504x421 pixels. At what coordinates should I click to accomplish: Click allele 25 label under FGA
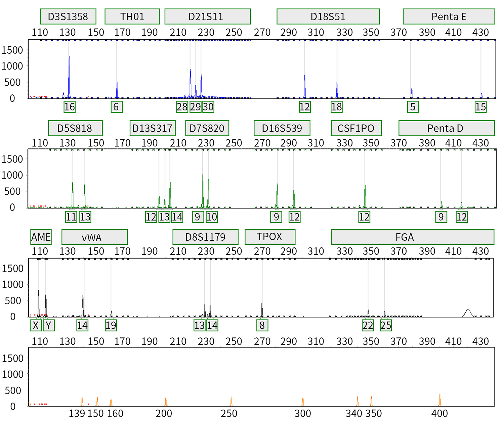pos(386,325)
